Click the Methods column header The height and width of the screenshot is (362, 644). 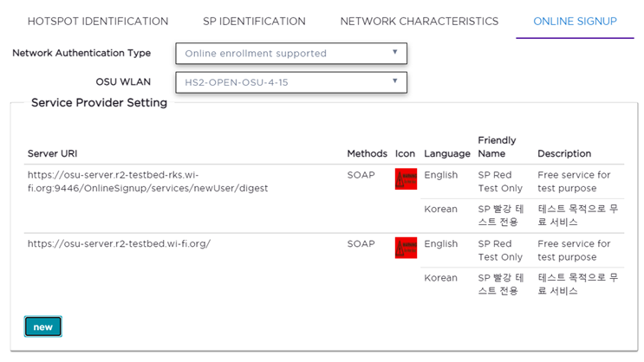[367, 153]
